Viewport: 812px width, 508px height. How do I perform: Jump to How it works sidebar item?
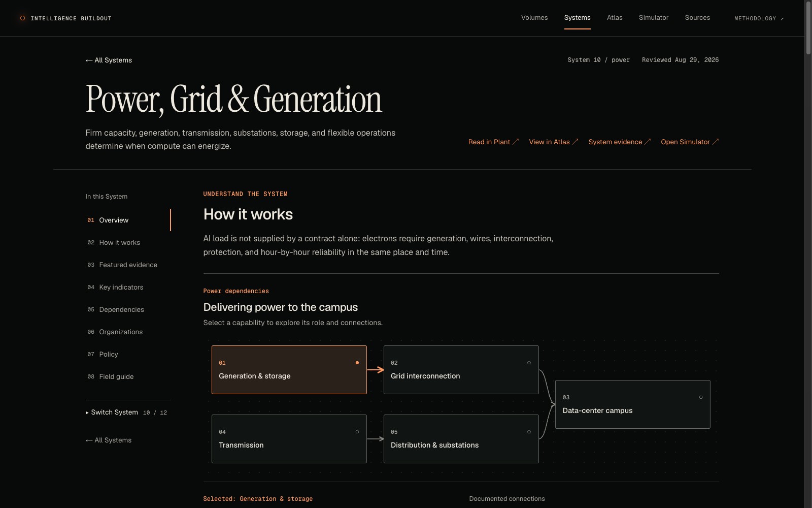[x=128, y=242]
